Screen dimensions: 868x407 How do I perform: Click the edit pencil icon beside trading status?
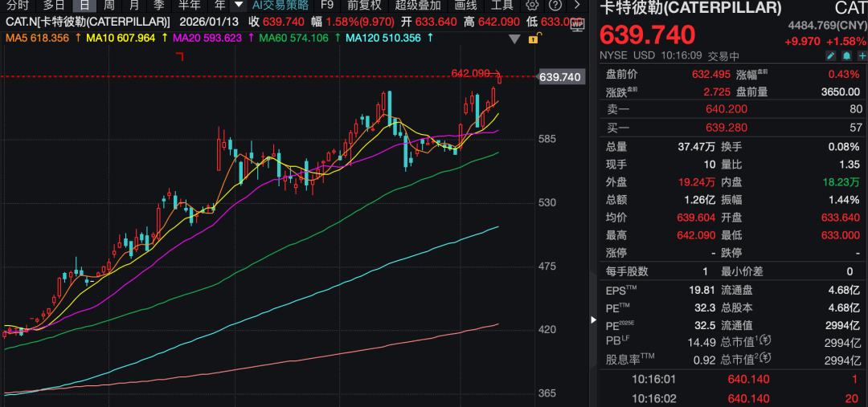tap(831, 55)
